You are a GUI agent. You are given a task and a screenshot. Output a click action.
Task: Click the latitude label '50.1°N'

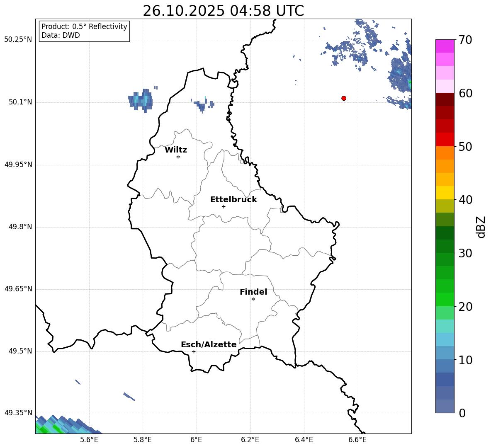(20, 102)
